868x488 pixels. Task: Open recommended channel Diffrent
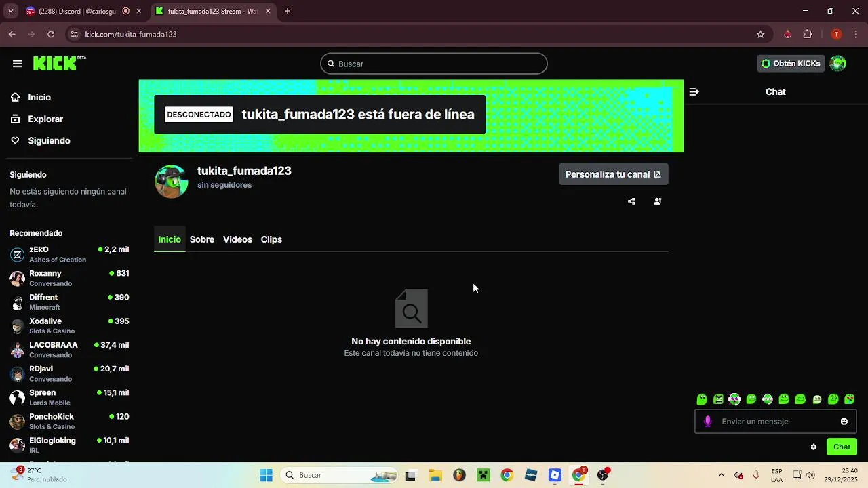(69, 302)
